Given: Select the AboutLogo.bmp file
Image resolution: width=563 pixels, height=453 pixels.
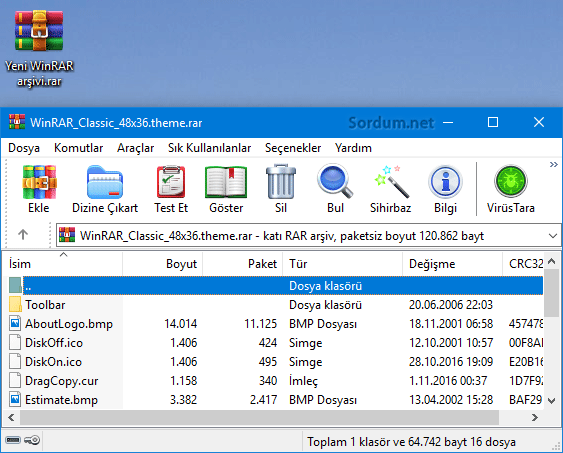Looking at the screenshot, I should [275, 324].
